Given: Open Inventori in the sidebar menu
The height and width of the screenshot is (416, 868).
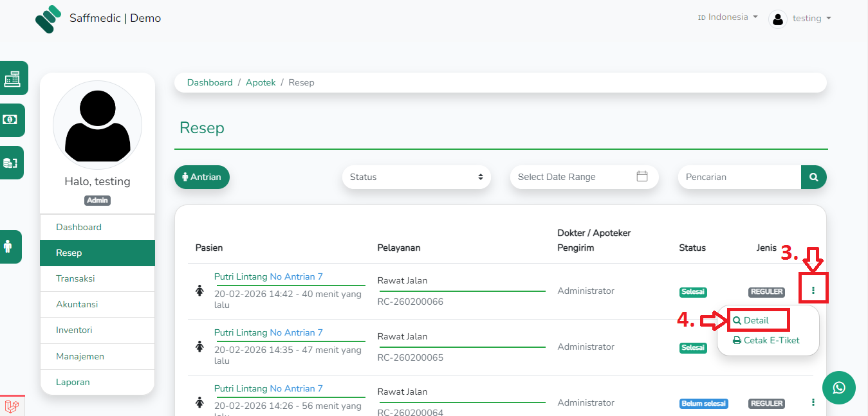Looking at the screenshot, I should [x=74, y=330].
